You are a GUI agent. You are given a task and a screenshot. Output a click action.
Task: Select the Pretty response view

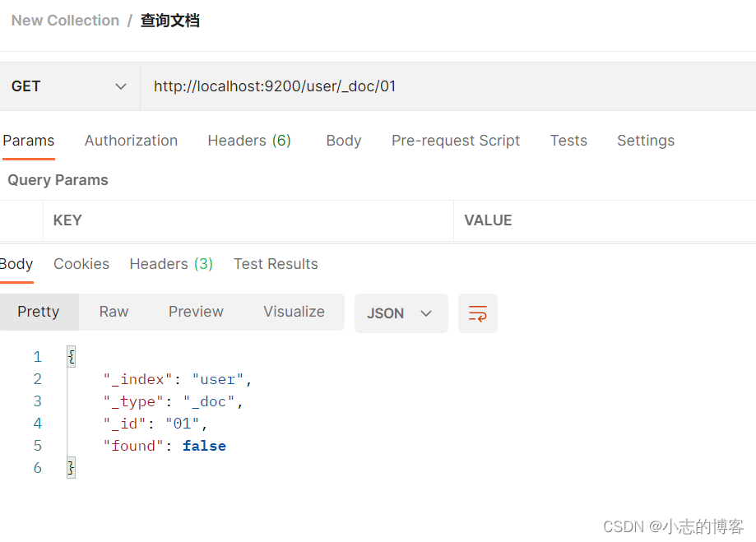click(x=39, y=312)
